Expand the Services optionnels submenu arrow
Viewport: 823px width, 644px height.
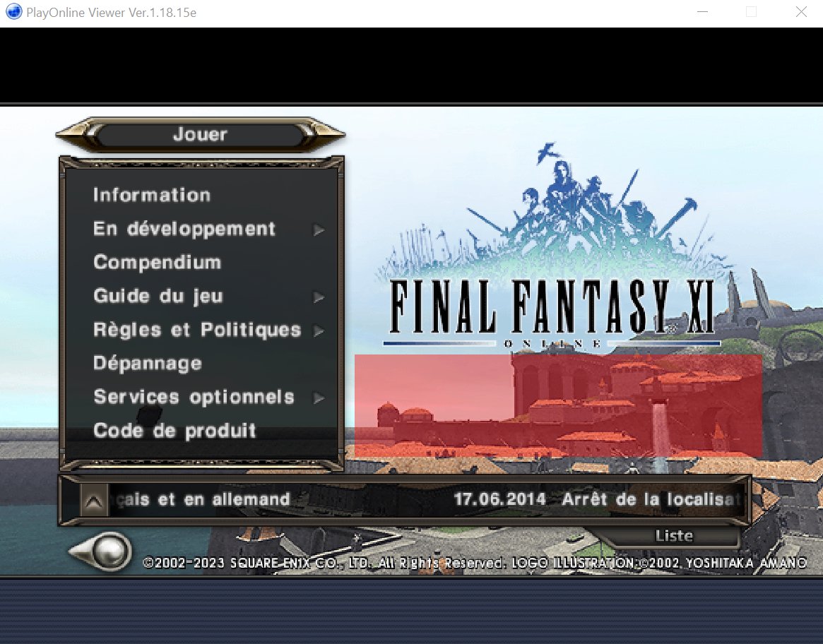point(319,398)
